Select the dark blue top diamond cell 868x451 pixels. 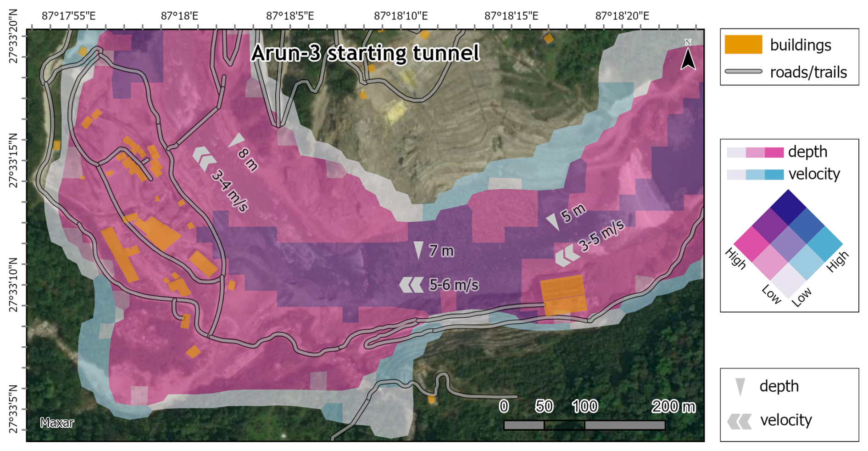click(788, 207)
